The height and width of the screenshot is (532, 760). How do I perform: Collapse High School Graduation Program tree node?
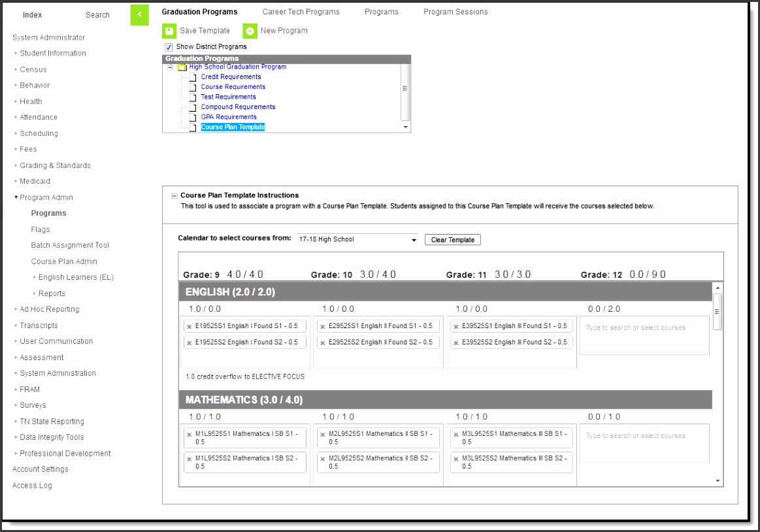click(170, 67)
